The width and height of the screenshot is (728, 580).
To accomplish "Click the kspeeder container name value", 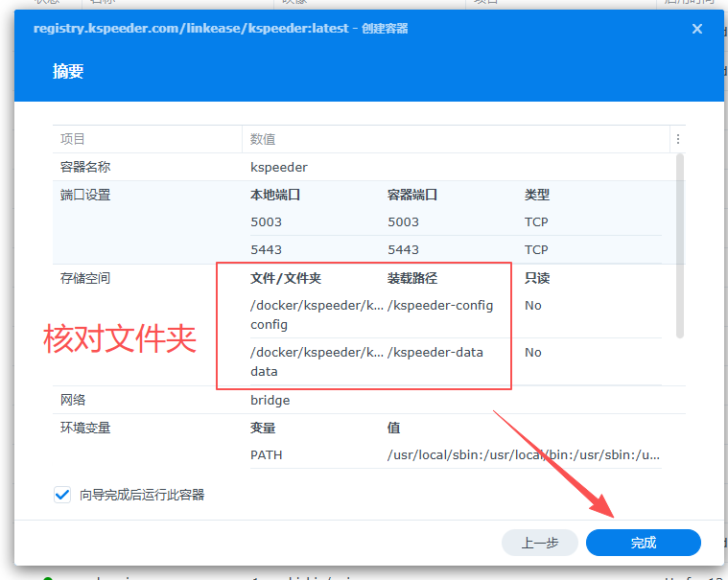I will 279,167.
